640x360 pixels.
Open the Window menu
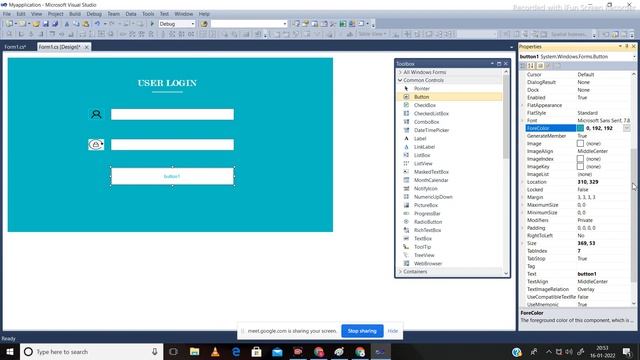184,14
